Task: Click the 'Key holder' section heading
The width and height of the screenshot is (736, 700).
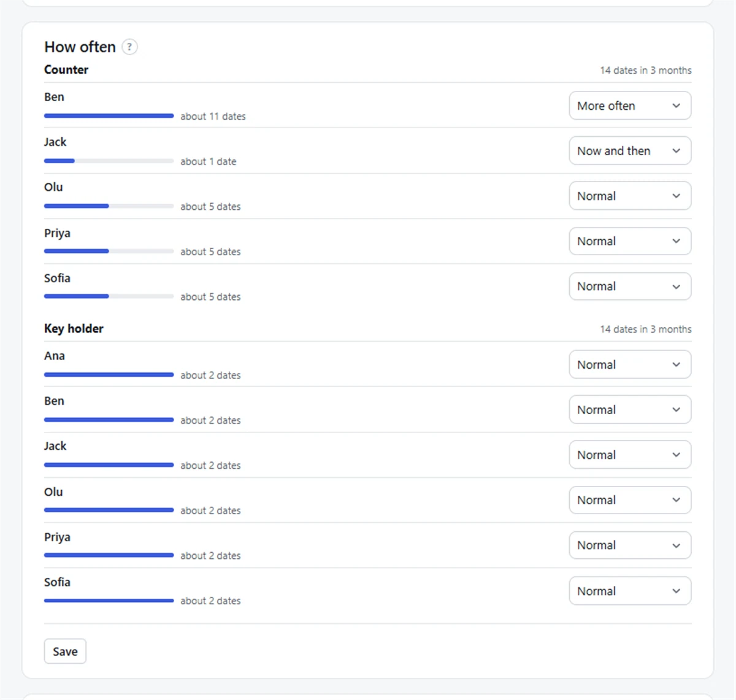Action: pyautogui.click(x=74, y=329)
